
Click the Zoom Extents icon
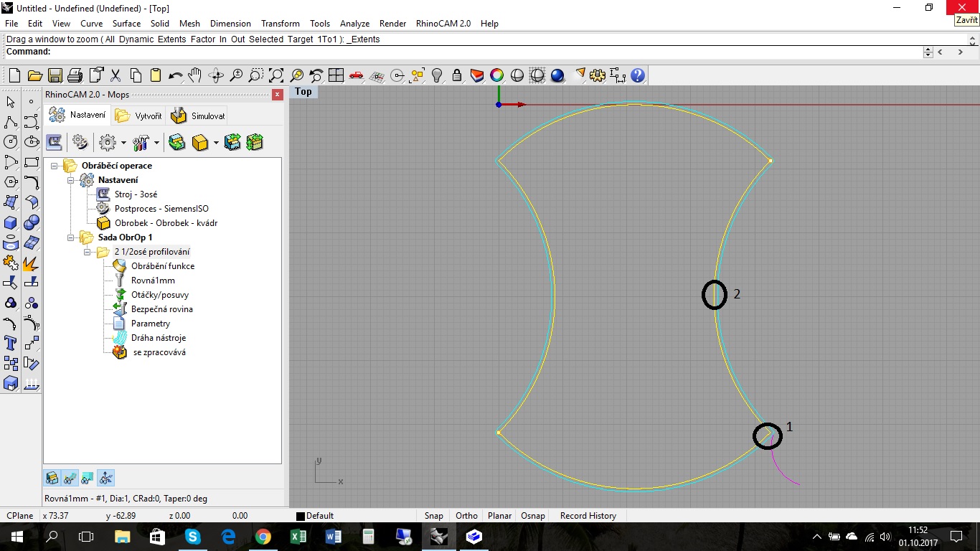[275, 75]
